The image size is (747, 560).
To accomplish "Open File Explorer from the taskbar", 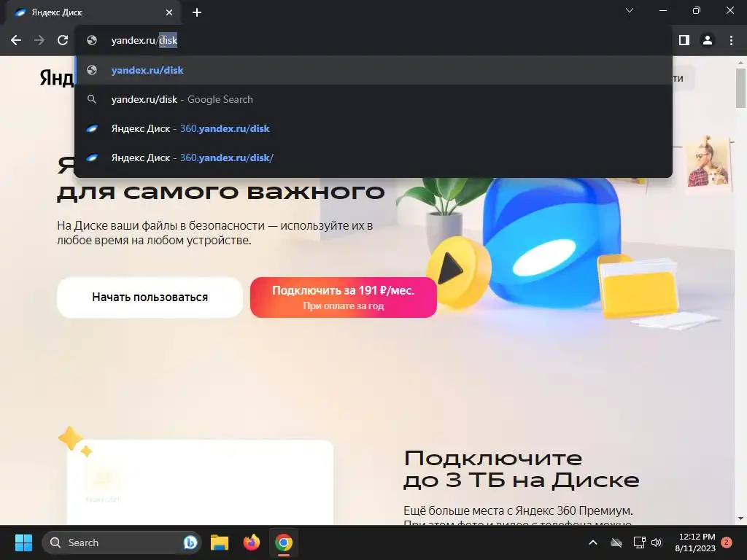I will (x=220, y=542).
